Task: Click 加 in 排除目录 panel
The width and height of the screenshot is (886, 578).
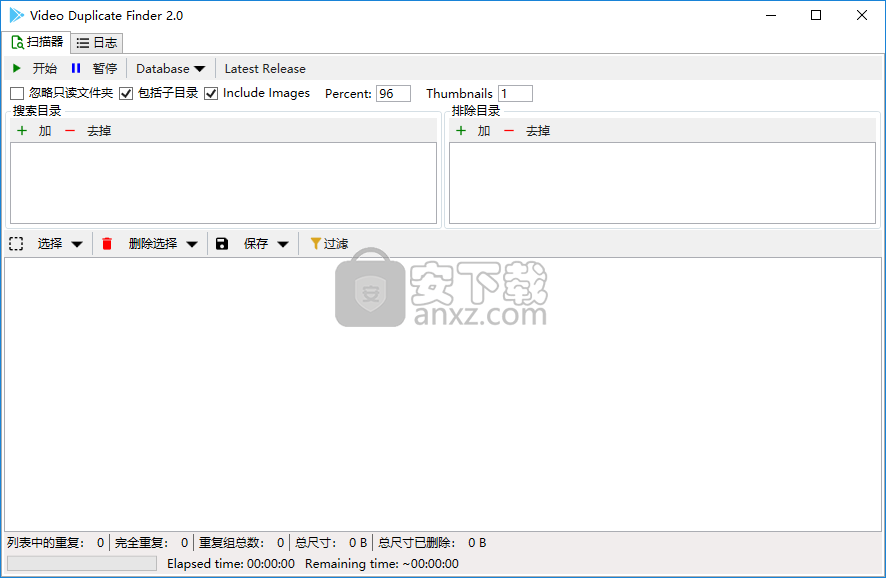Action: click(484, 131)
